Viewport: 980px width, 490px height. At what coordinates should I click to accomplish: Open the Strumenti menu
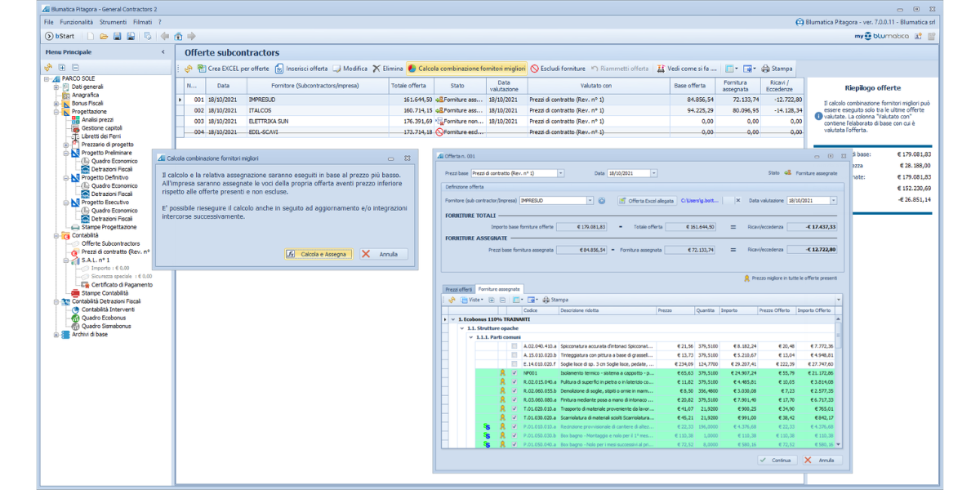(x=114, y=22)
